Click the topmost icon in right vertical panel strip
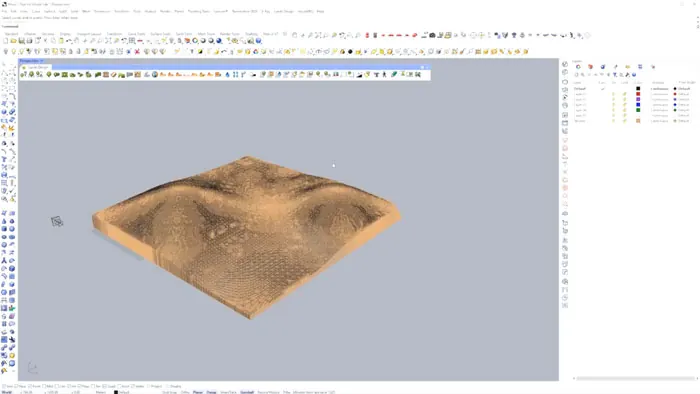 pos(565,65)
